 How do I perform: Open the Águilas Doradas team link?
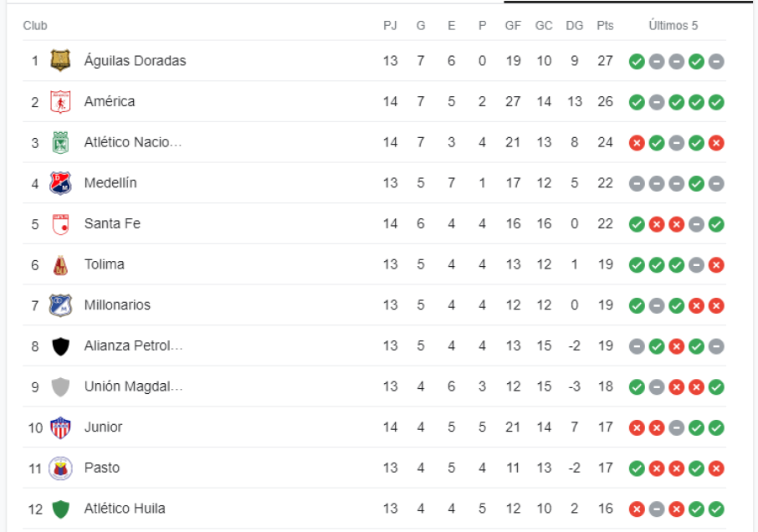[x=135, y=60]
